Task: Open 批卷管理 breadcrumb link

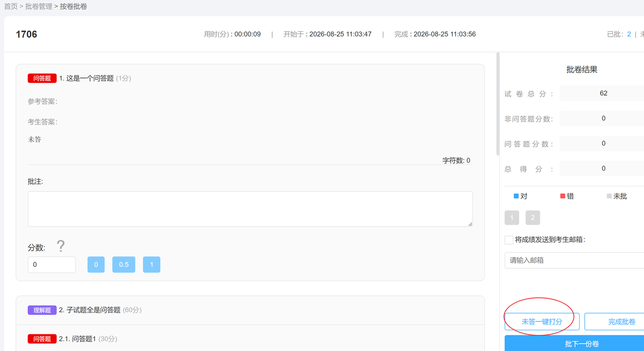Action: tap(39, 7)
